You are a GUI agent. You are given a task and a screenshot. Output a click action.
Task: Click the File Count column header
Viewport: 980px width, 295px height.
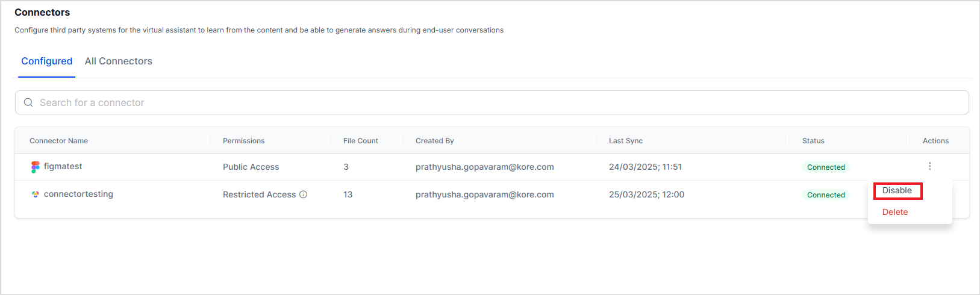360,141
